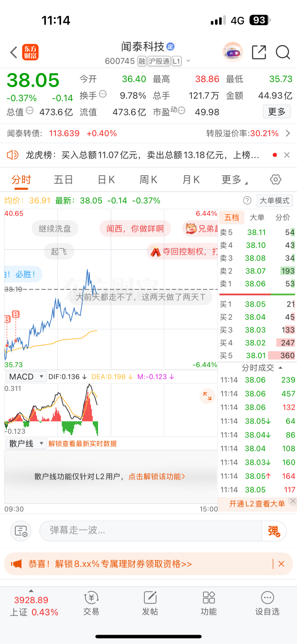Tap the 更多 quote details button
297x644 pixels.
pyautogui.click(x=277, y=111)
